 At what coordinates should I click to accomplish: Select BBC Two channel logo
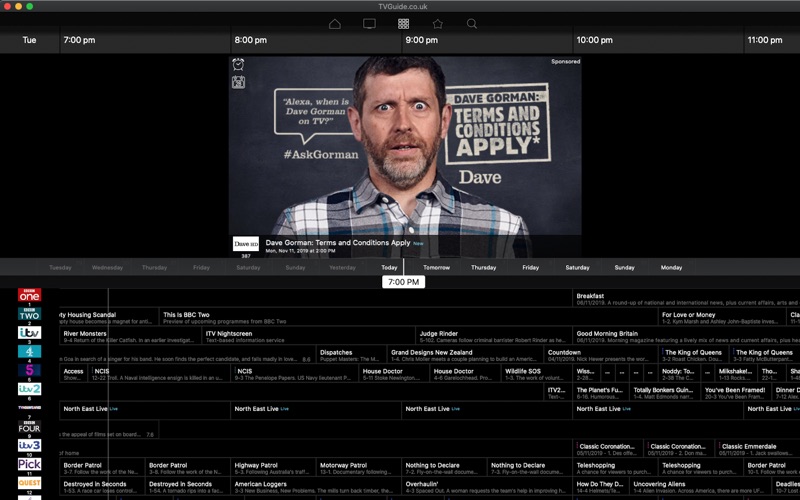(x=30, y=314)
